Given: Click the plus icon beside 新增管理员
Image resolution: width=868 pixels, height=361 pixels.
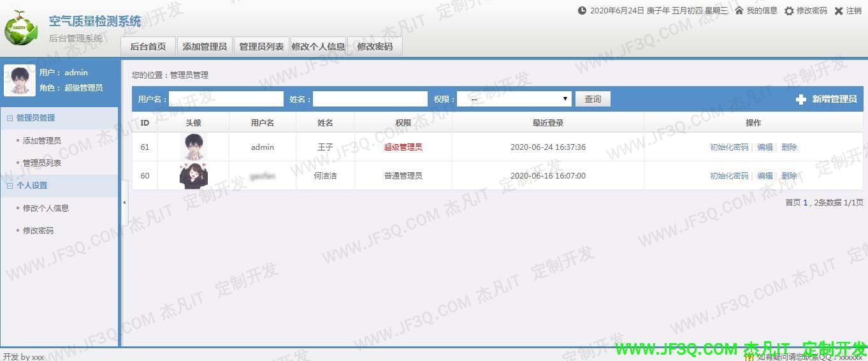Looking at the screenshot, I should (801, 99).
